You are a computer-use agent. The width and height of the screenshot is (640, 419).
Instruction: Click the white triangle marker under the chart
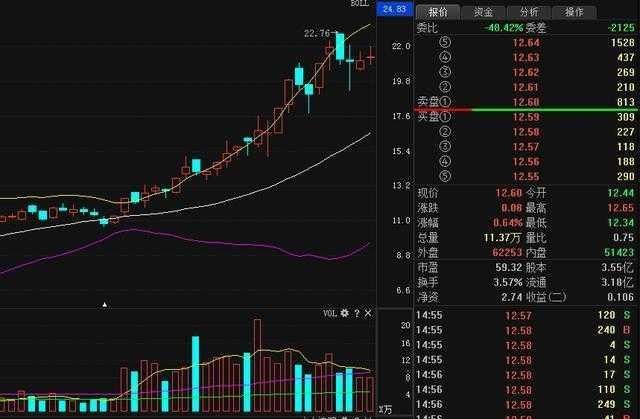[105, 304]
